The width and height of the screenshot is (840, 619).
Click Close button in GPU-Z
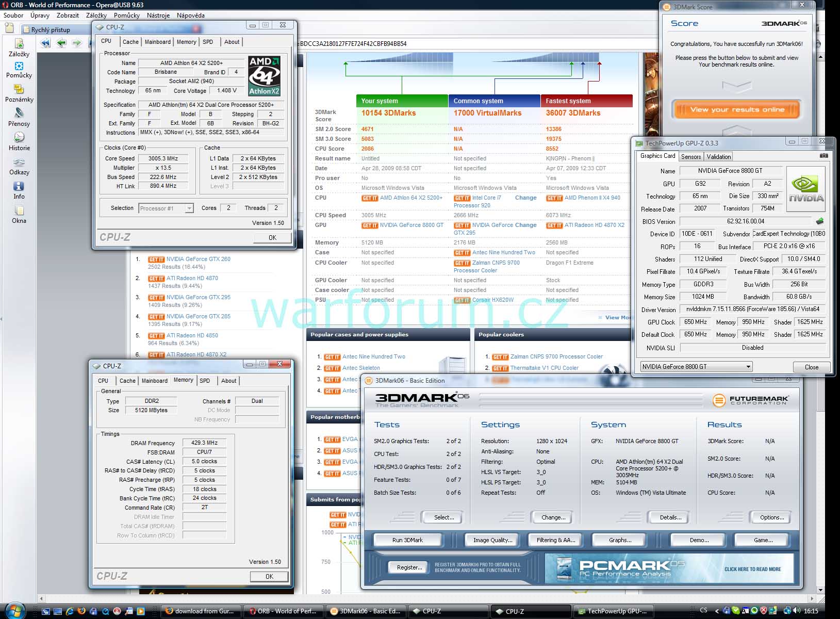tap(812, 367)
